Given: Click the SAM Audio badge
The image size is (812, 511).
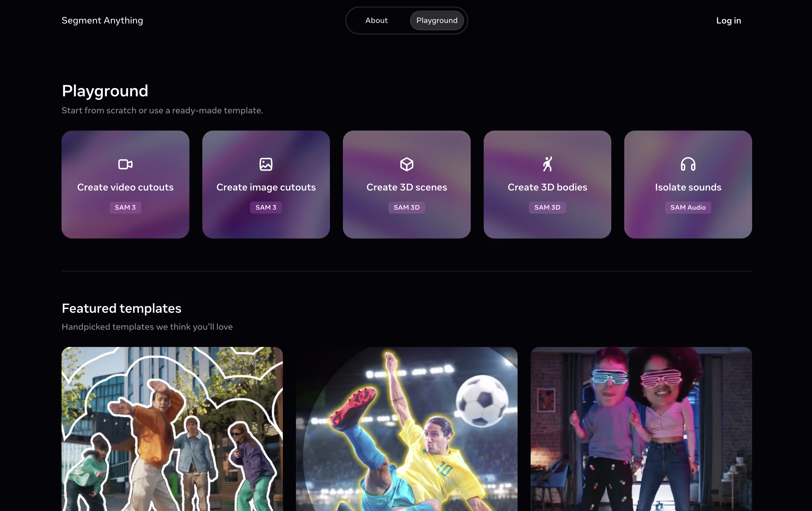Looking at the screenshot, I should click(x=688, y=207).
